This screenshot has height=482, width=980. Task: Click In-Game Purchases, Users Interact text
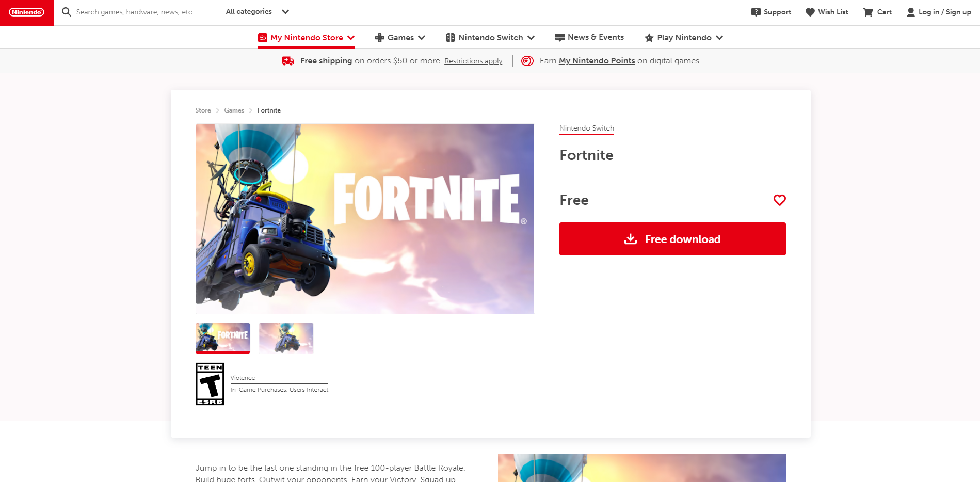[279, 390]
